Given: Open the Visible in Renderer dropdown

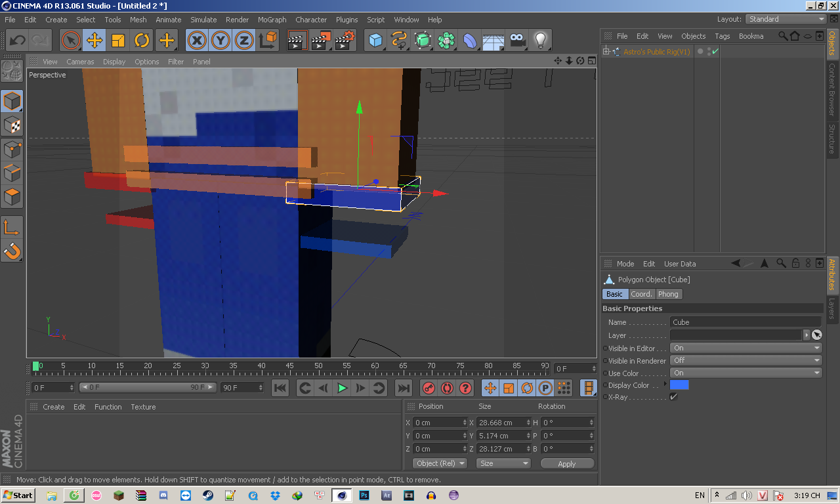Looking at the screenshot, I should coord(745,360).
